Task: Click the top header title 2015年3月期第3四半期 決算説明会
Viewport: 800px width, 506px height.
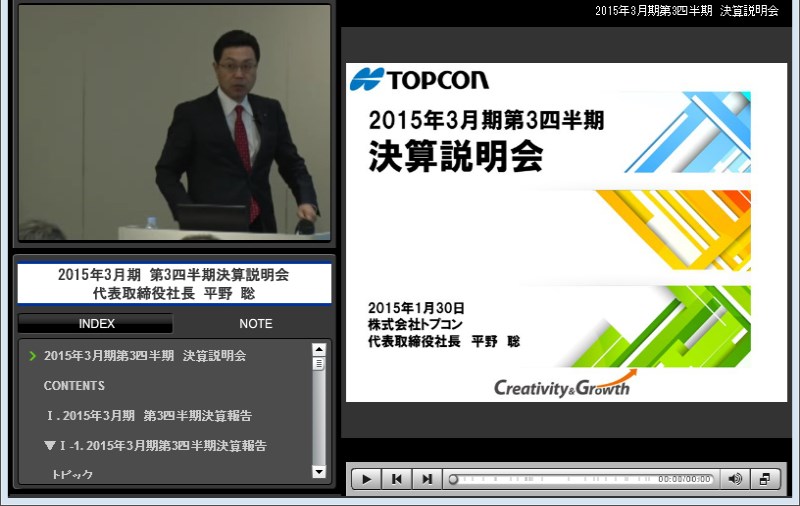Action: coord(687,11)
